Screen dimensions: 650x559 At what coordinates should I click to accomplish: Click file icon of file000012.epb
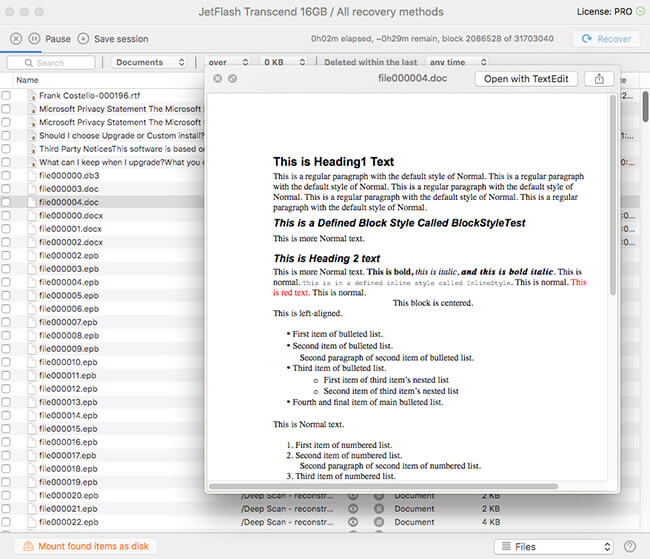(32, 389)
